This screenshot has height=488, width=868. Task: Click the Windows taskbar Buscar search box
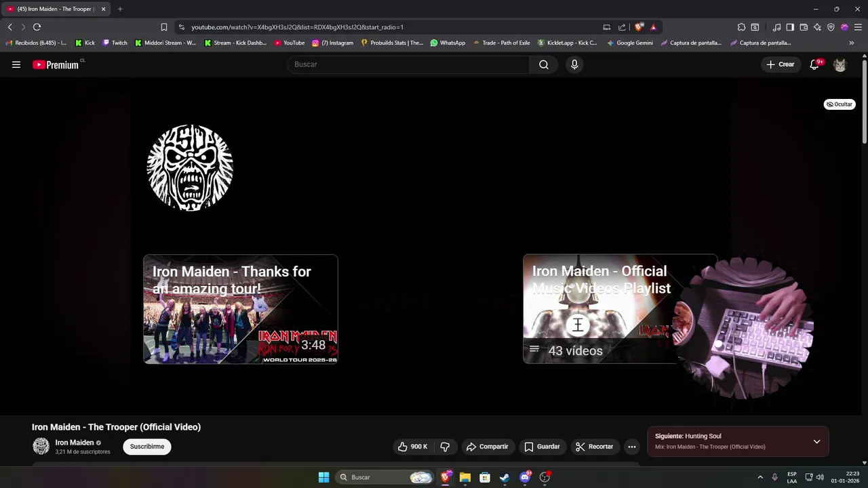click(x=384, y=477)
